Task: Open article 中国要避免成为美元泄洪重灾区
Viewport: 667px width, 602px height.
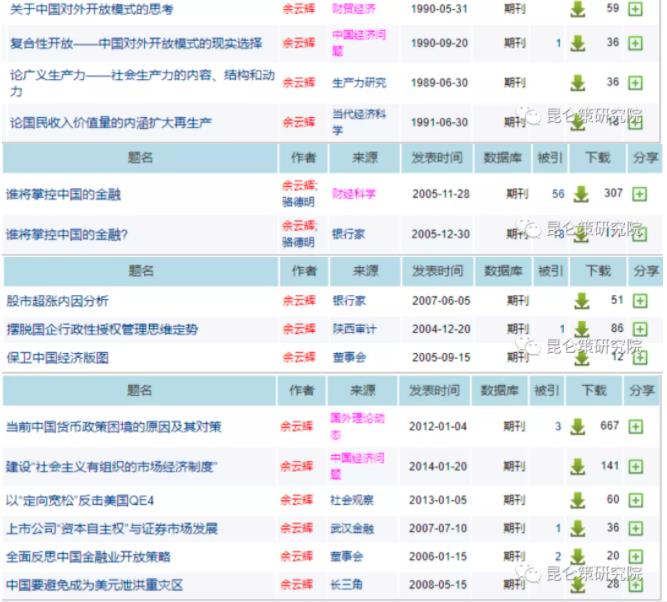Action: click(x=94, y=585)
